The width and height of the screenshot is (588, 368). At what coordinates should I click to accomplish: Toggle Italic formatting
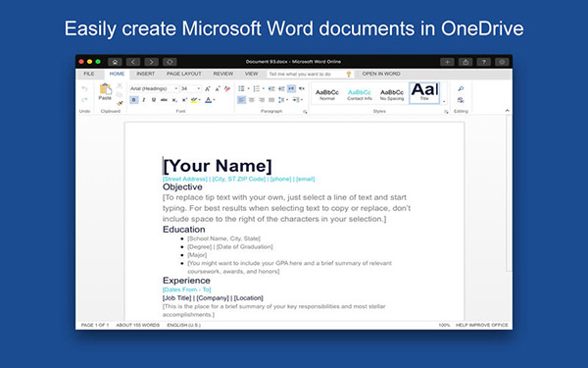pyautogui.click(x=144, y=100)
